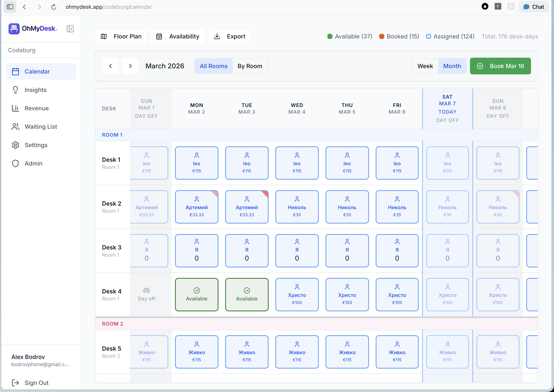Select Available cell for Desk 4 Monday
Image resolution: width=554 pixels, height=392 pixels.
tap(197, 294)
